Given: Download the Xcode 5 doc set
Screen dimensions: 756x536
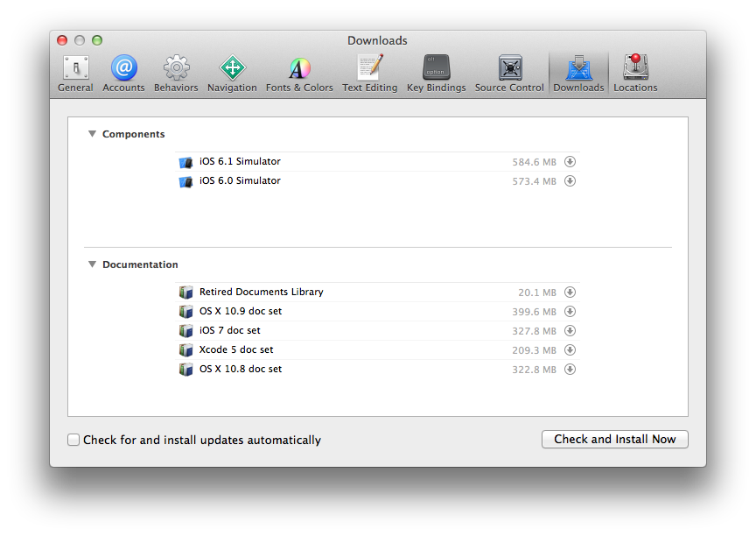Looking at the screenshot, I should coord(570,349).
